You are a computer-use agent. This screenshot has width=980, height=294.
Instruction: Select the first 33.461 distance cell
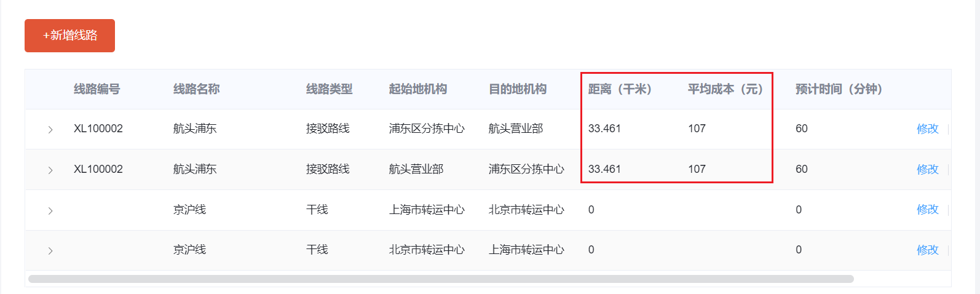click(x=604, y=129)
